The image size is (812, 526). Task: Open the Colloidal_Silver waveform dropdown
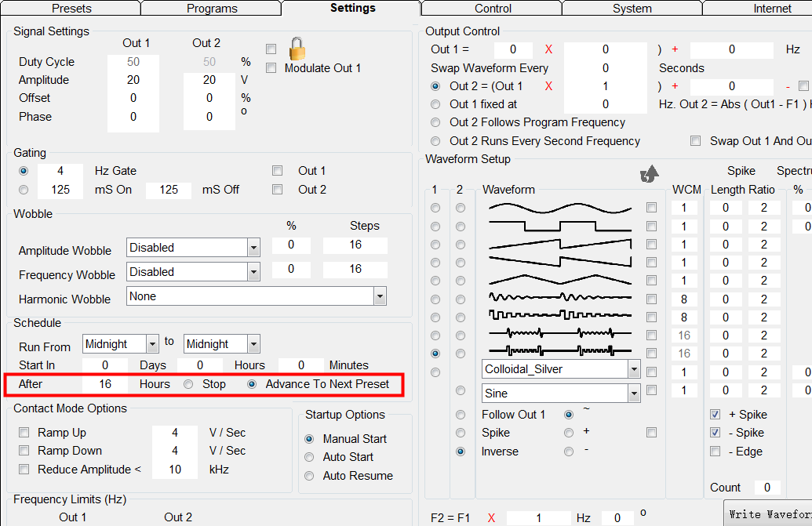click(x=634, y=369)
